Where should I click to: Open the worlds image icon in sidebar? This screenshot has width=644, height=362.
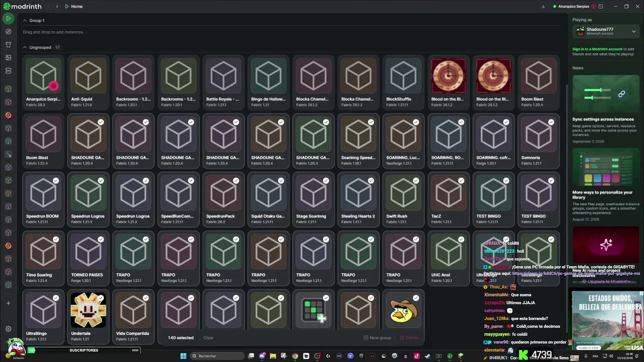pos(8,57)
